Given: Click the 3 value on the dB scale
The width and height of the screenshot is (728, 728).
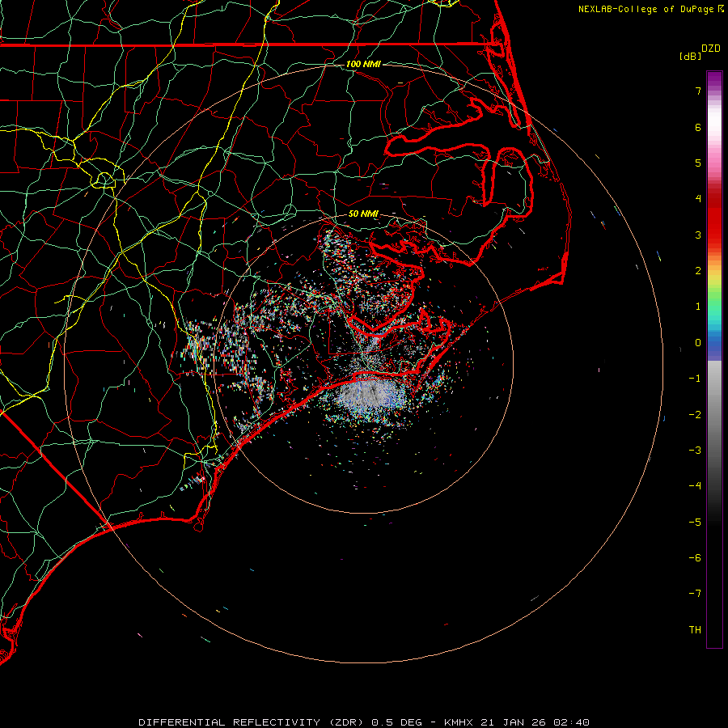Looking at the screenshot, I should click(697, 235).
